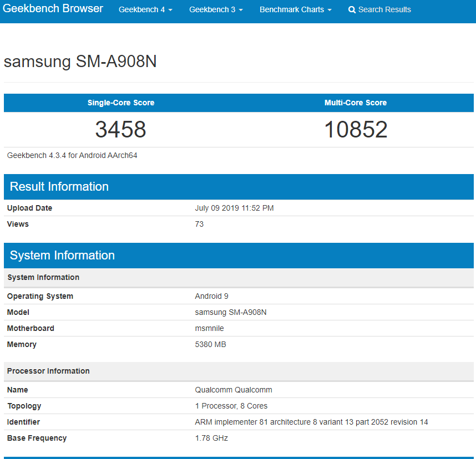Click the Multi-Core Score header

pos(356,103)
